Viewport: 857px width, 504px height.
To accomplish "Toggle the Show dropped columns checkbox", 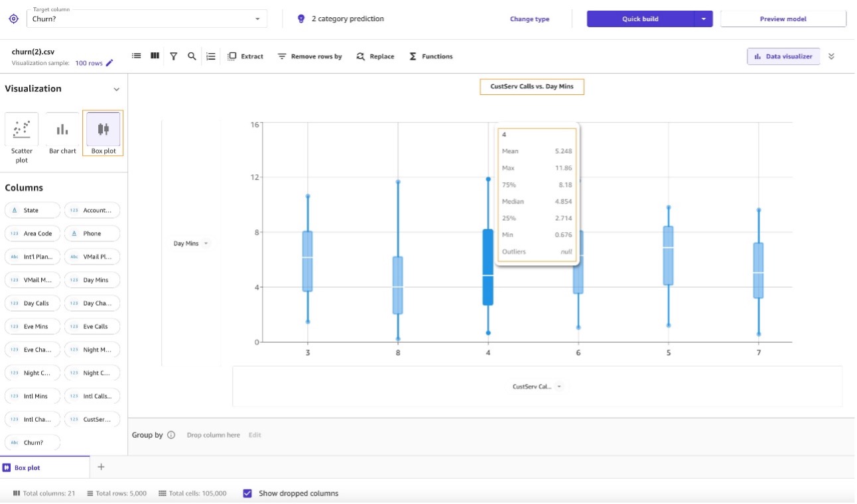I will point(247,493).
